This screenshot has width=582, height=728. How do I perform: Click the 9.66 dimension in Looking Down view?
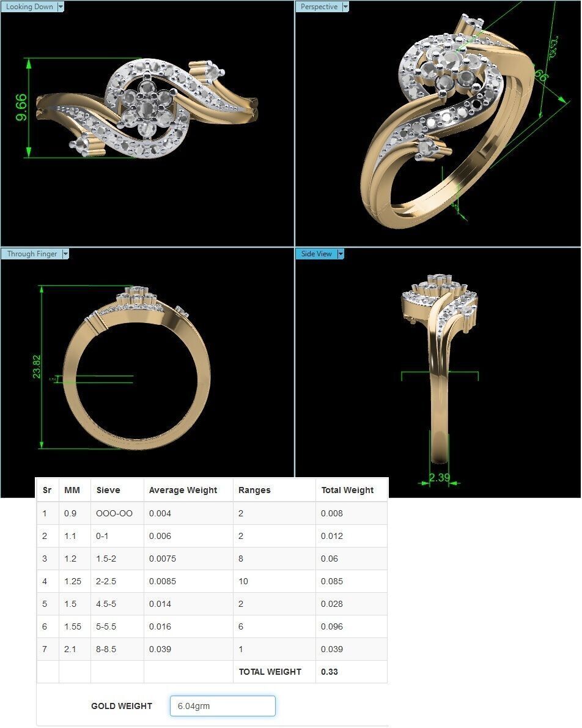point(21,108)
